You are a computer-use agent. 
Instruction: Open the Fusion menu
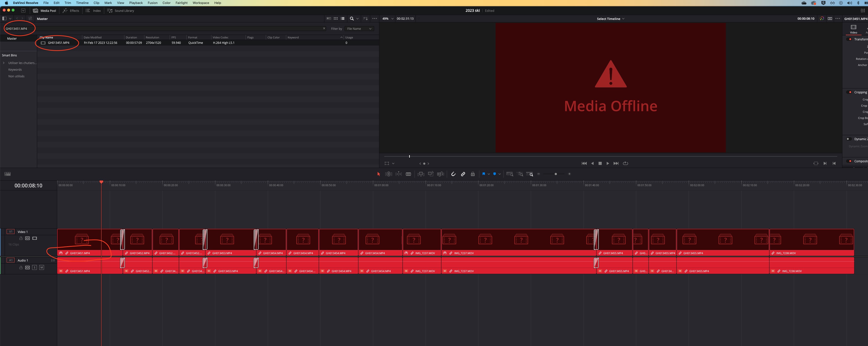(x=152, y=3)
